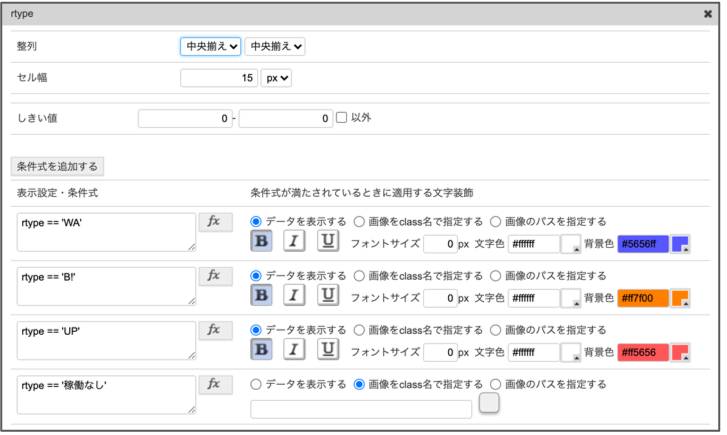Click the square button beside class name field
The height and width of the screenshot is (435, 727).
pyautogui.click(x=489, y=403)
